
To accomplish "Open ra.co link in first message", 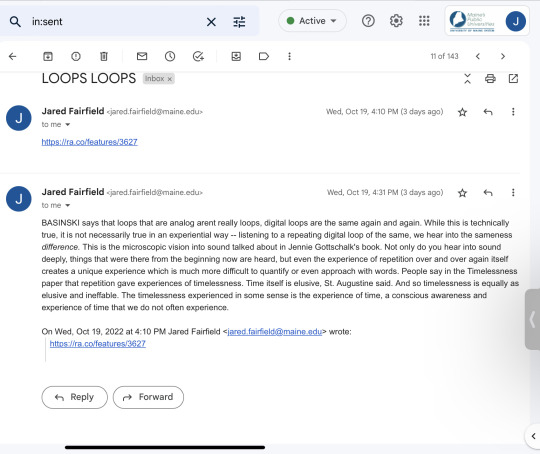I will 90,142.
